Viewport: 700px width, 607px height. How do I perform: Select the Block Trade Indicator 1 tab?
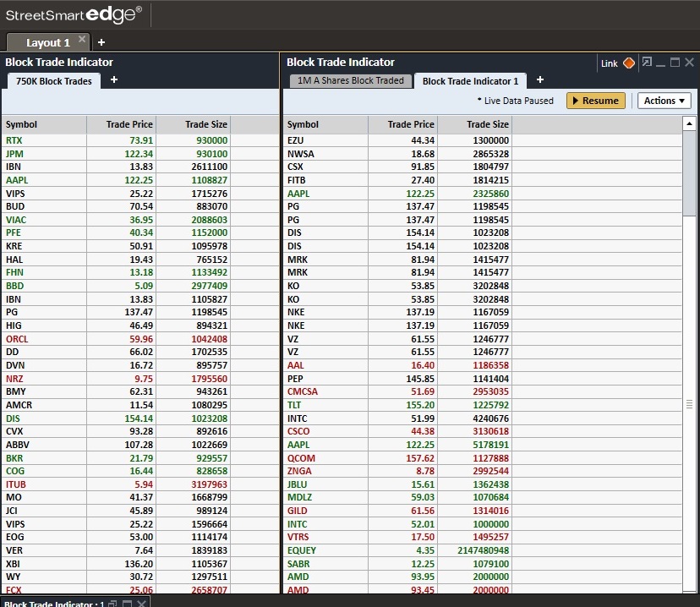[x=470, y=81]
